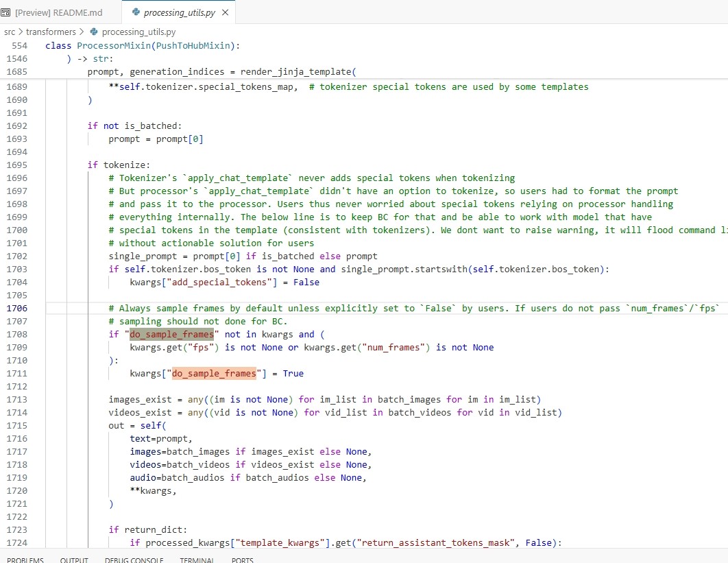Show the OUTPUT panel
Image resolution: width=728 pixels, height=563 pixels.
74,559
